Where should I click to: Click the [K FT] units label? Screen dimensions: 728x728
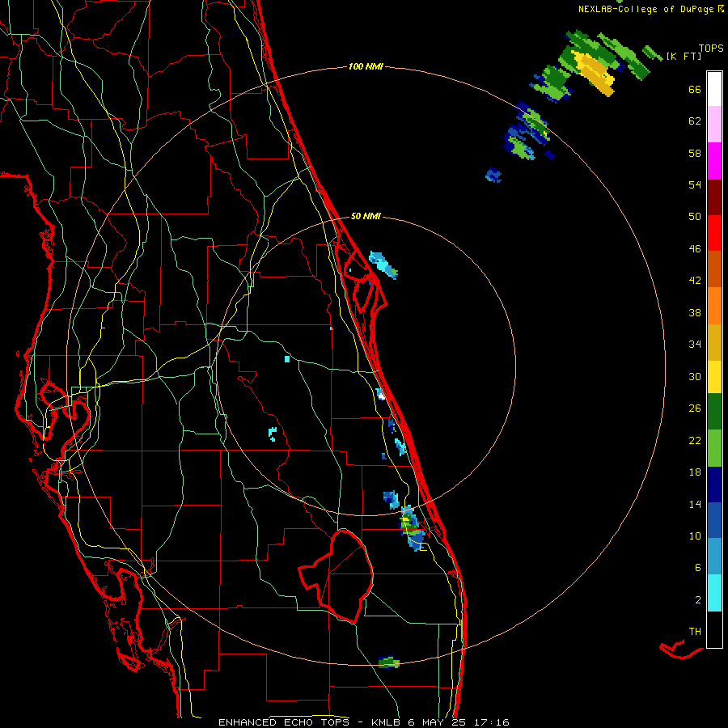tap(684, 56)
